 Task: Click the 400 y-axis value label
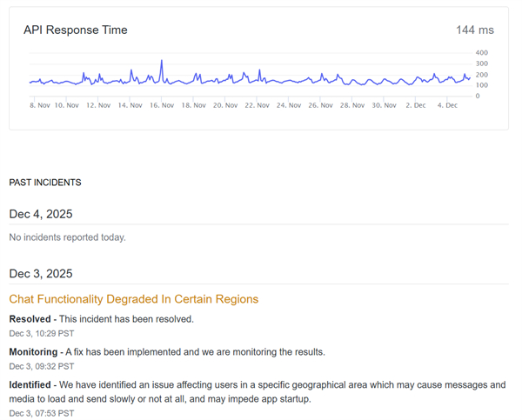pyautogui.click(x=481, y=53)
